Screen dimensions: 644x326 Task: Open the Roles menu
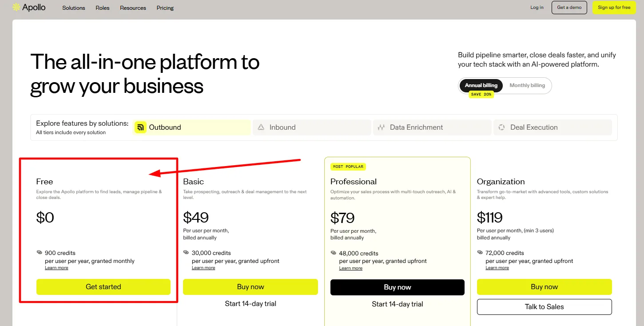103,8
